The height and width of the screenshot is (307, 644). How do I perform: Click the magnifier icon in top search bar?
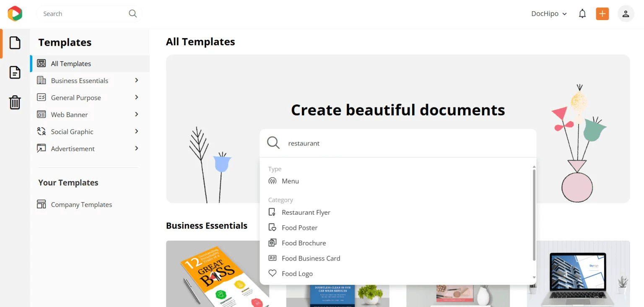pos(132,14)
